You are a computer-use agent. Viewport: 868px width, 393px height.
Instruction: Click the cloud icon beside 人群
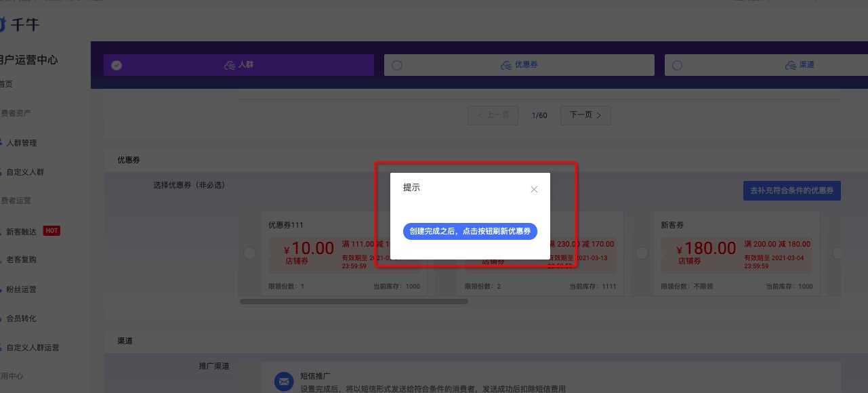(230, 66)
